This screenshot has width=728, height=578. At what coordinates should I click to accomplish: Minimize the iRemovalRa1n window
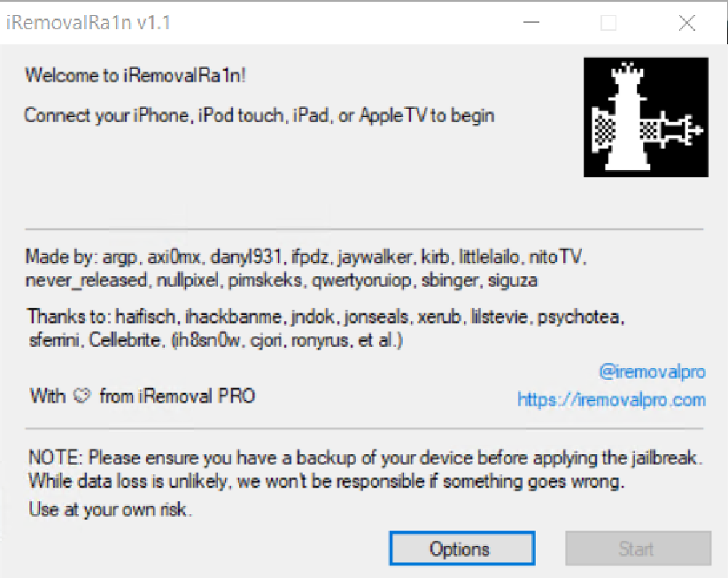[531, 22]
